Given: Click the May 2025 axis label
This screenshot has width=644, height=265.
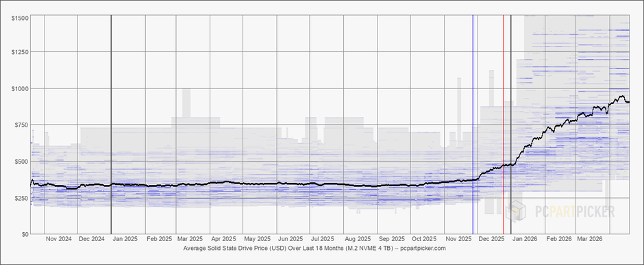Looking at the screenshot, I should 258,239.
